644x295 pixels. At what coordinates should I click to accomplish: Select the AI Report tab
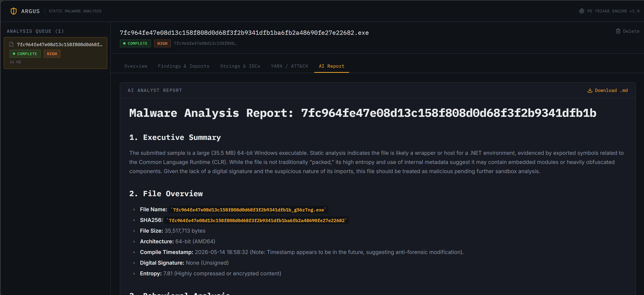[331, 66]
